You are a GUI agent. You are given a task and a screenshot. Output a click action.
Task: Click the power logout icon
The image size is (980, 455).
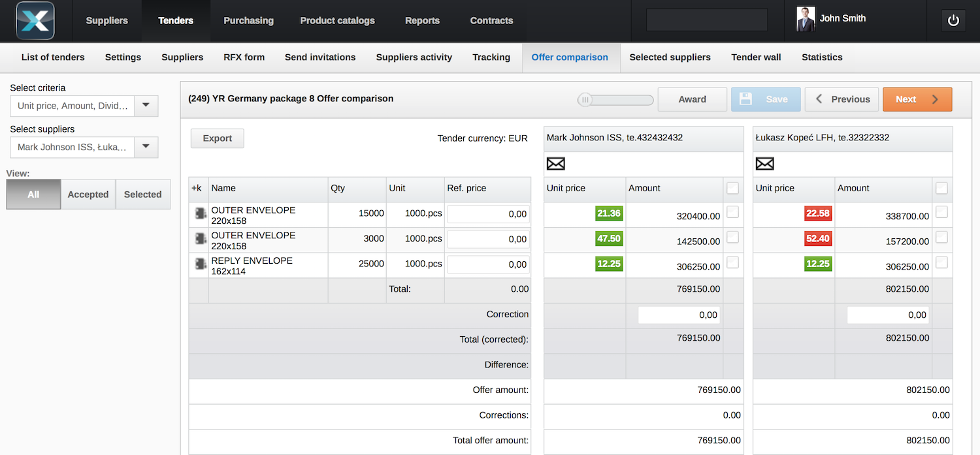pyautogui.click(x=953, y=20)
